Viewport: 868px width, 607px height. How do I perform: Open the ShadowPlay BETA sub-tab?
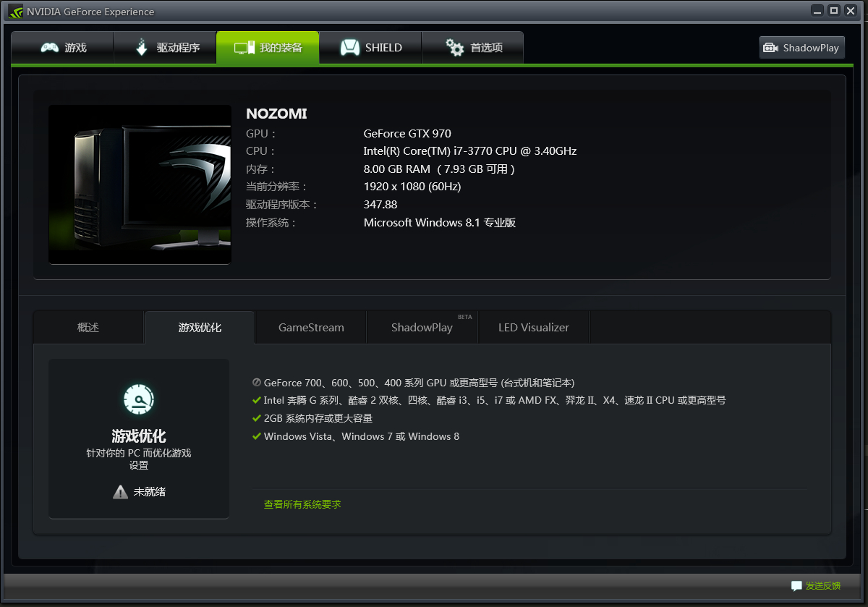tap(422, 327)
